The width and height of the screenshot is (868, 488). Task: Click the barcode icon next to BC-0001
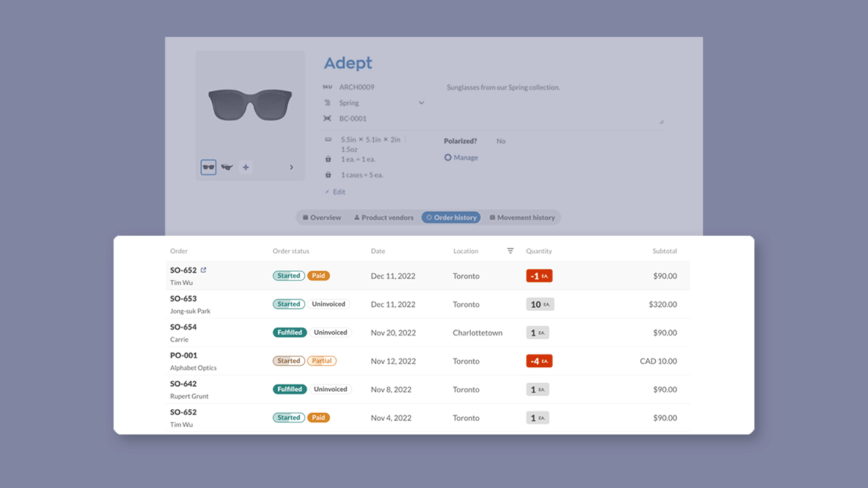pos(328,118)
